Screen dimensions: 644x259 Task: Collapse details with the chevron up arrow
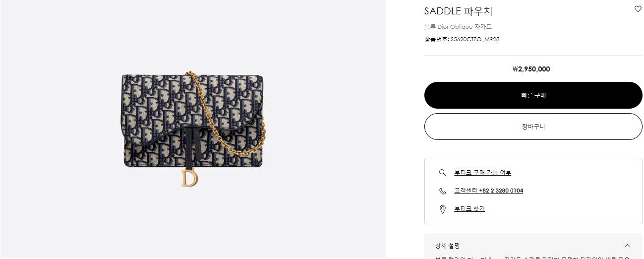coord(628,246)
